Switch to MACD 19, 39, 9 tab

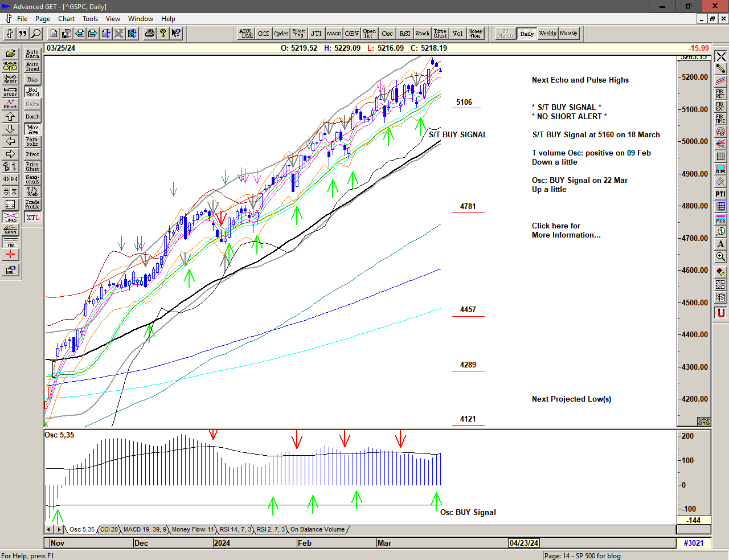[x=145, y=529]
